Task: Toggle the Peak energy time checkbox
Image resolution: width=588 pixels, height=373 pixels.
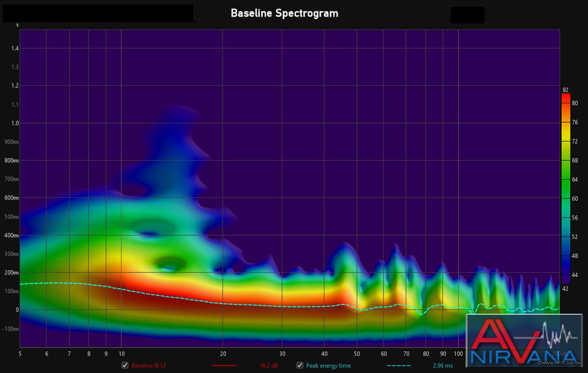Action: coord(300,365)
